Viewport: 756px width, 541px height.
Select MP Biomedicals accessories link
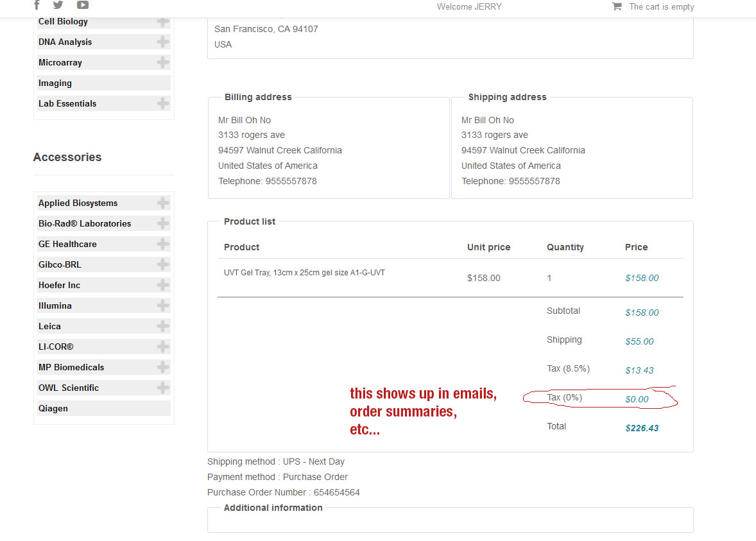tap(71, 368)
